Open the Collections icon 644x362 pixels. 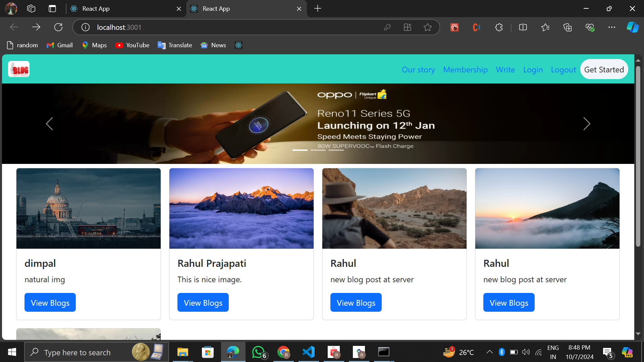click(x=568, y=27)
